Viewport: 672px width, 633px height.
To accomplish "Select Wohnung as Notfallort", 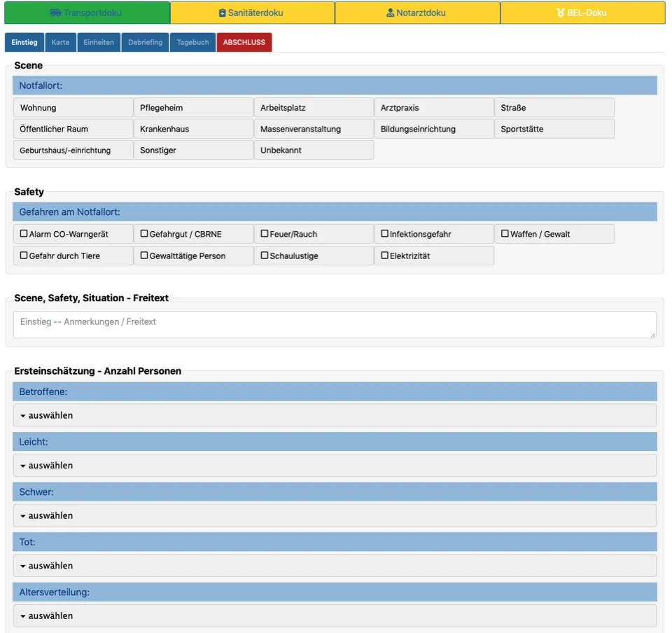I will coord(73,108).
